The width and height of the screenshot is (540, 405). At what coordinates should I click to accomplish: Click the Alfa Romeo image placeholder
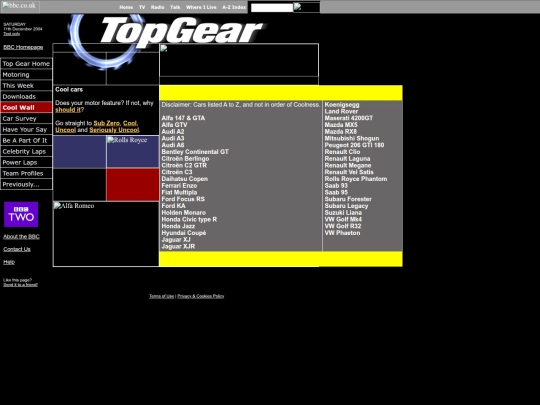[x=106, y=234]
